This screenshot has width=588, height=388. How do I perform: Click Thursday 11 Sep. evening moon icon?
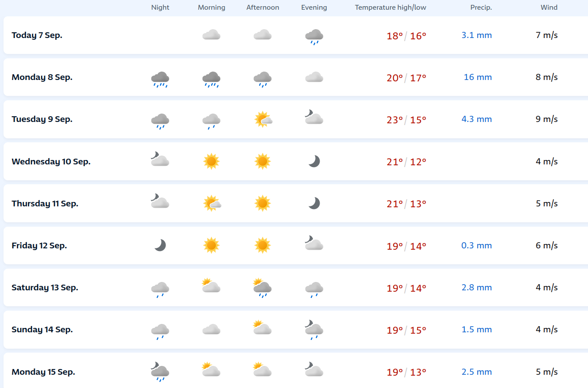tap(314, 203)
